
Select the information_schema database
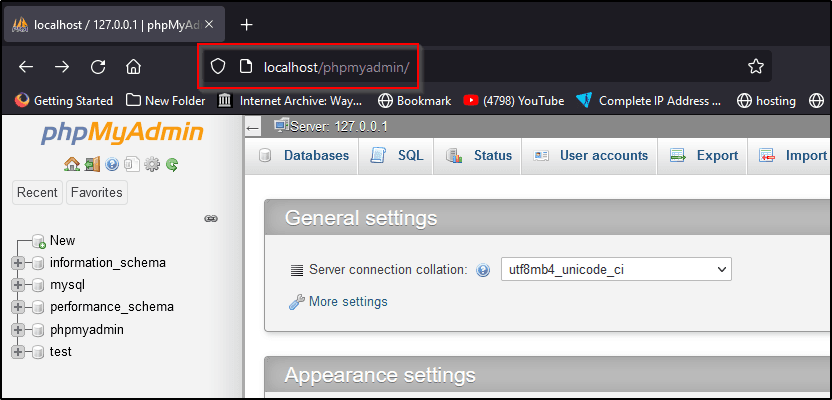pyautogui.click(x=108, y=263)
